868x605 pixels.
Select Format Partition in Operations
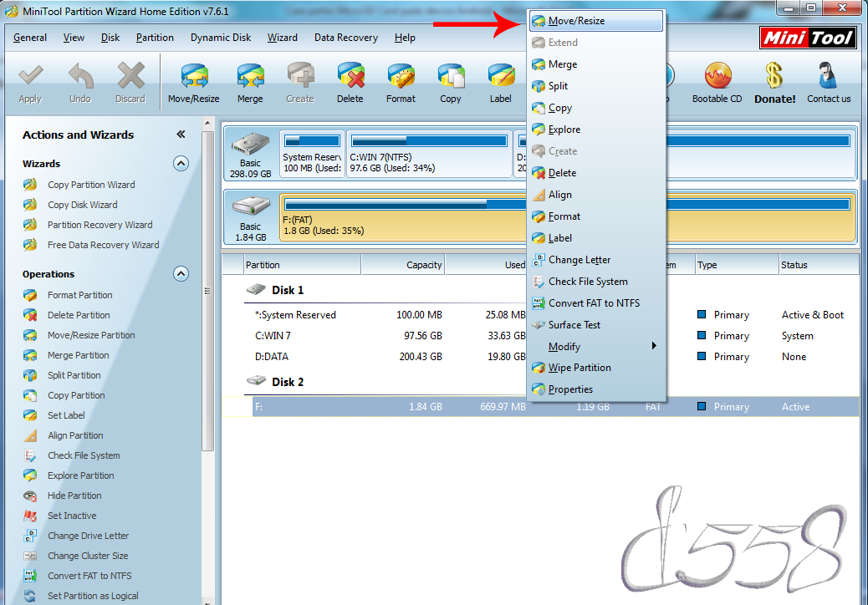click(x=79, y=295)
